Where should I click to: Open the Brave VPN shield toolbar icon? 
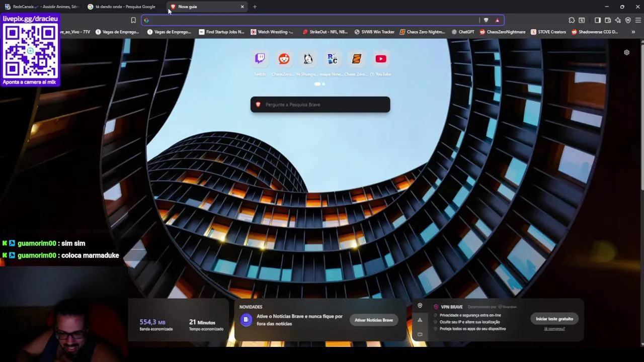(628, 20)
